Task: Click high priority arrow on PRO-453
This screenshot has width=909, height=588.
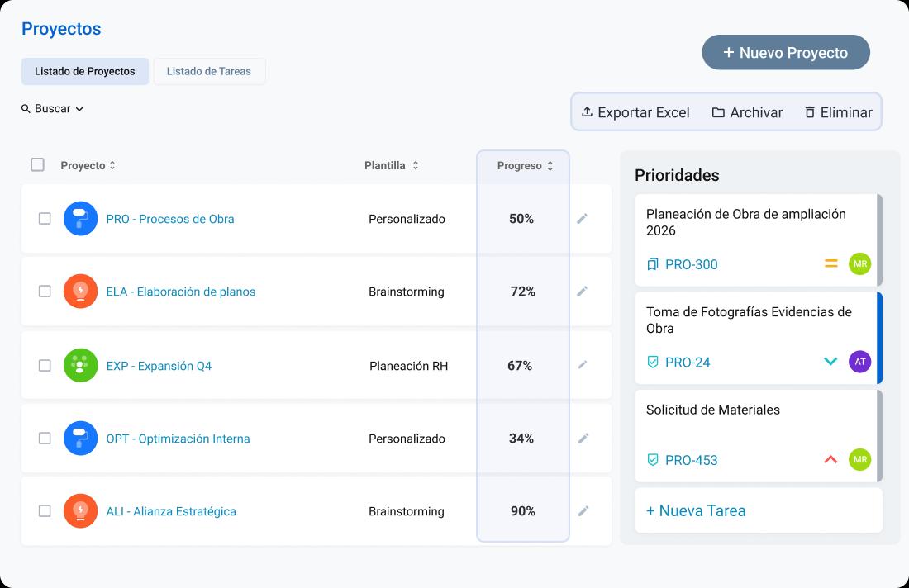Action: pyautogui.click(x=830, y=459)
